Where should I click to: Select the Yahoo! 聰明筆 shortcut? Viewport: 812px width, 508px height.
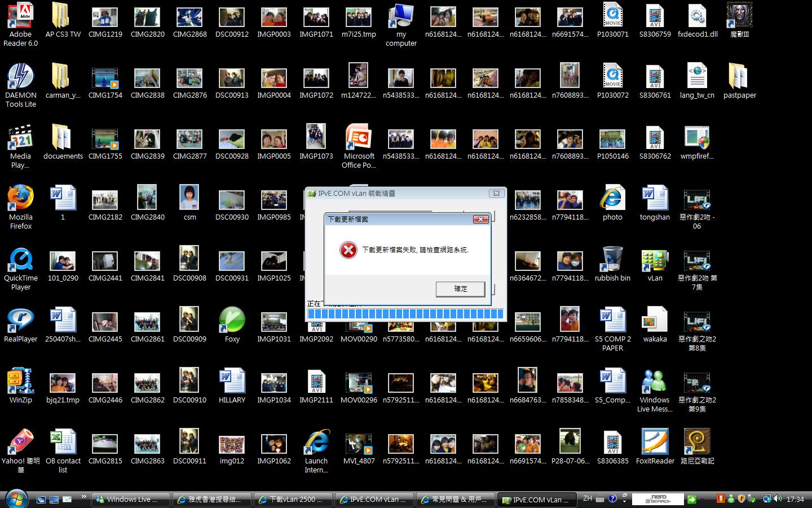[21, 452]
